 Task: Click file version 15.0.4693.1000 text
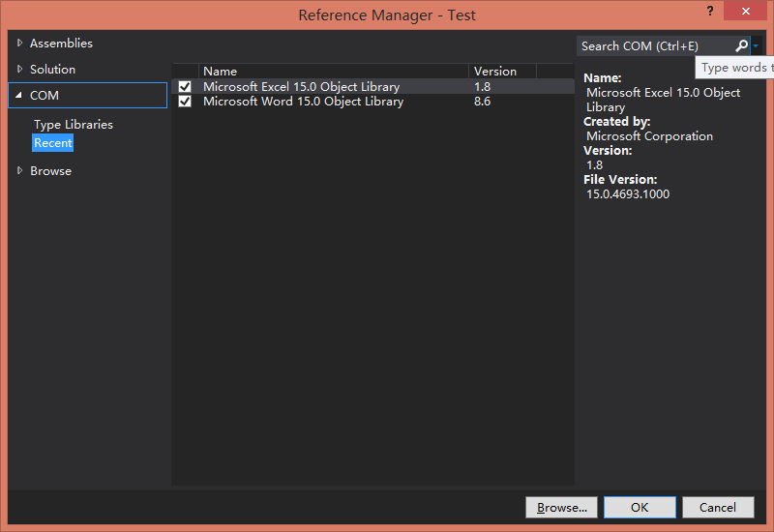(627, 194)
